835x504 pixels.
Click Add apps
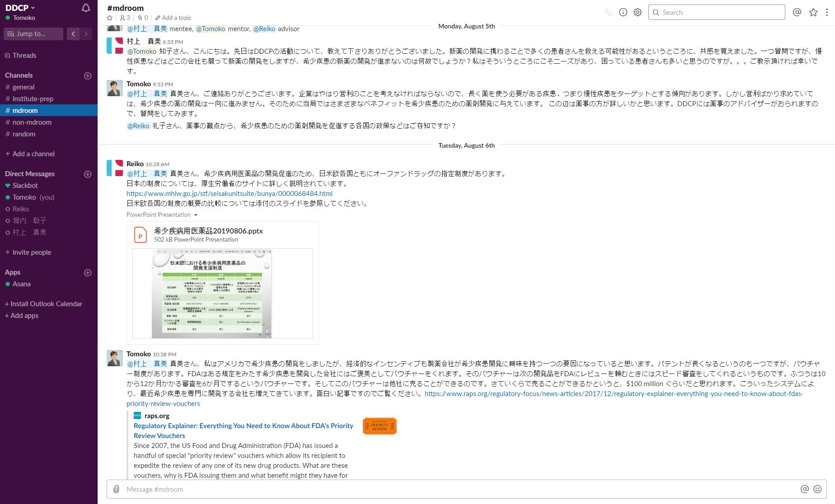tap(22, 316)
